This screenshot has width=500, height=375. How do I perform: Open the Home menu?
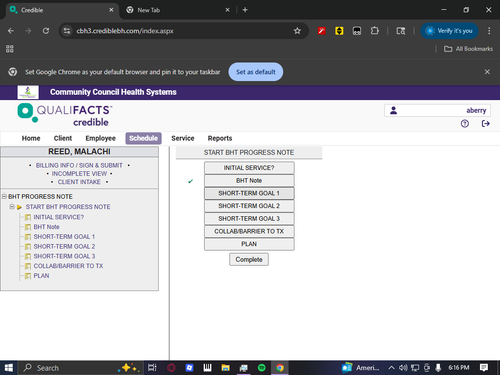[x=31, y=138]
